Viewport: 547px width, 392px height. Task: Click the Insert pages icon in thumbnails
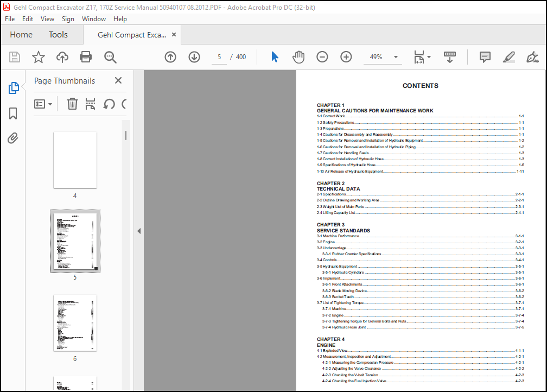pyautogui.click(x=90, y=104)
